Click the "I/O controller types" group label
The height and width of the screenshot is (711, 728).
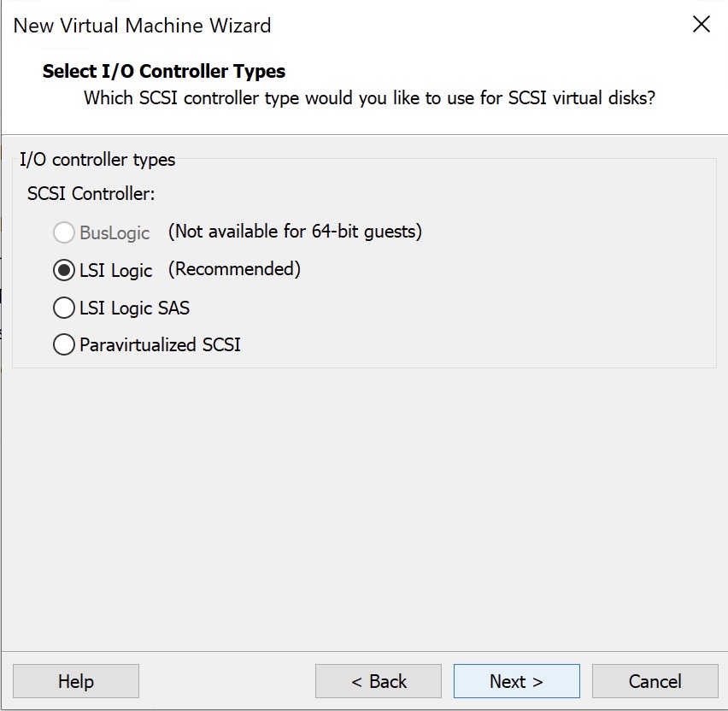pyautogui.click(x=97, y=160)
